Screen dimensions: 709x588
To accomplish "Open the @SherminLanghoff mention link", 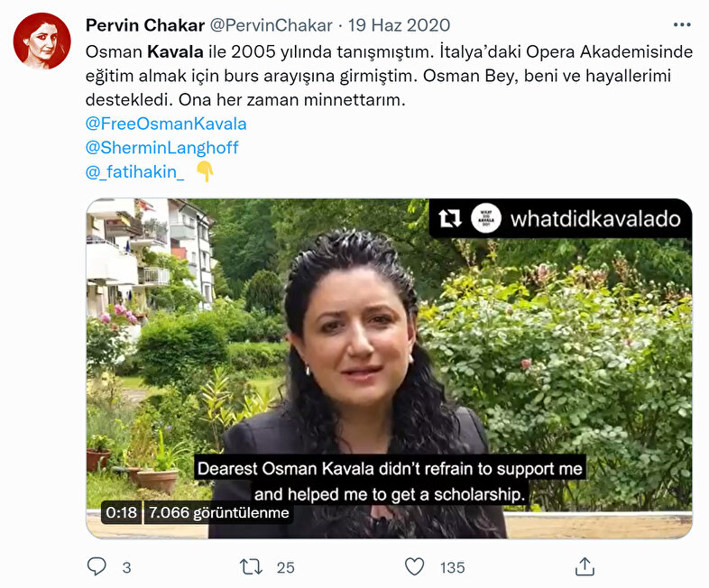I will click(x=161, y=148).
